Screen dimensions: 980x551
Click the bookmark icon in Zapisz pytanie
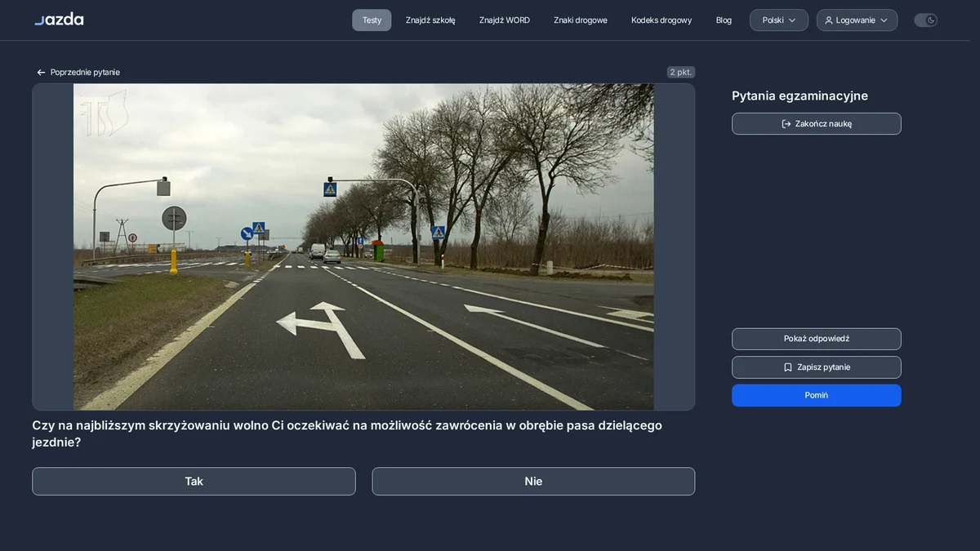[788, 367]
